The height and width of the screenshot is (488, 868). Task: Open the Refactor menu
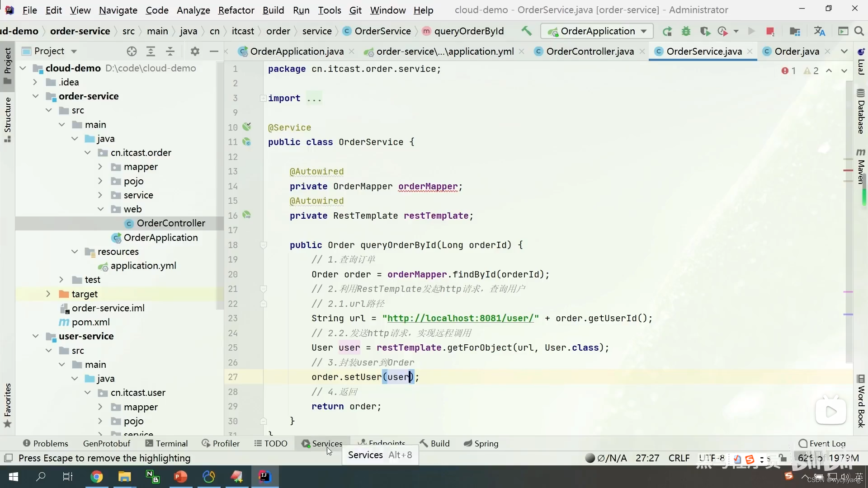pos(236,10)
